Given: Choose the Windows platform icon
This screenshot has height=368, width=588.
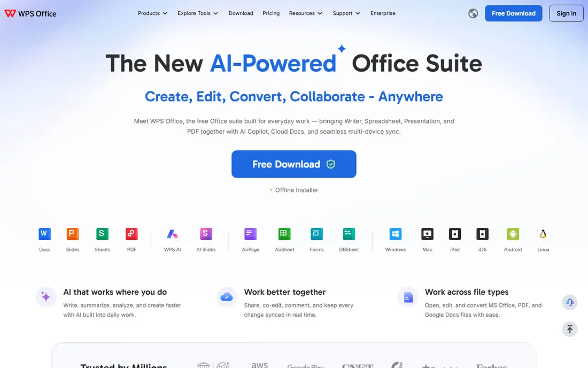Looking at the screenshot, I should pos(395,234).
